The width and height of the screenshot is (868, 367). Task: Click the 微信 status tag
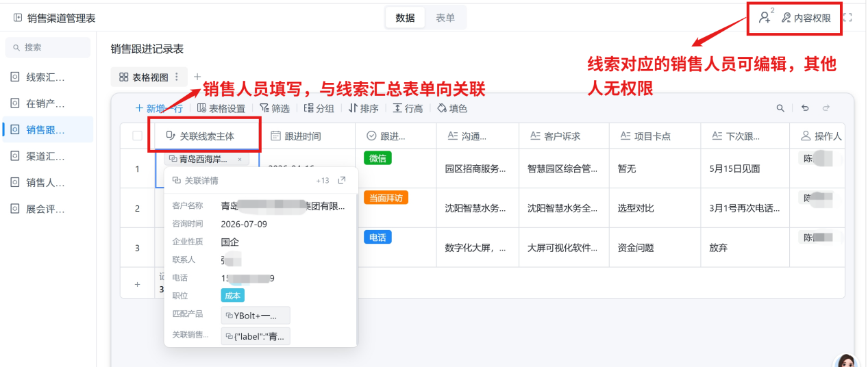point(377,158)
